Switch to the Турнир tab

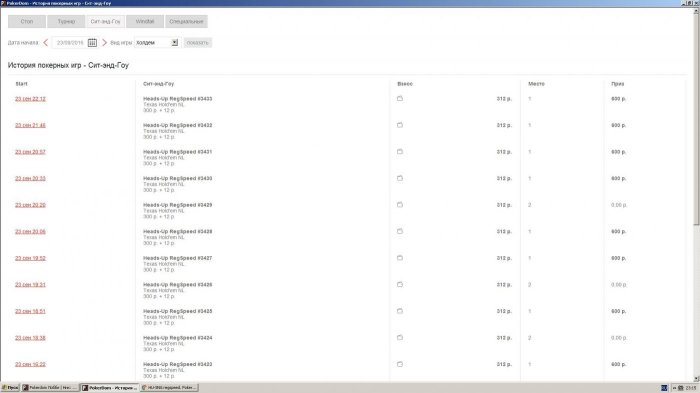66,21
